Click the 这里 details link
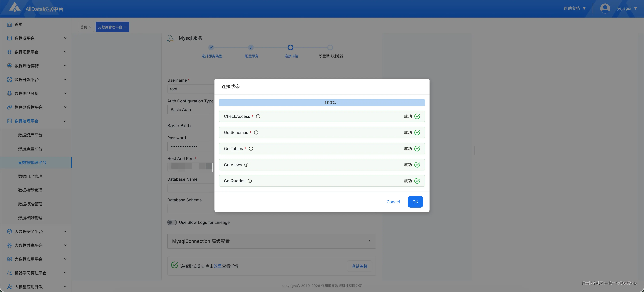 [x=217, y=266]
